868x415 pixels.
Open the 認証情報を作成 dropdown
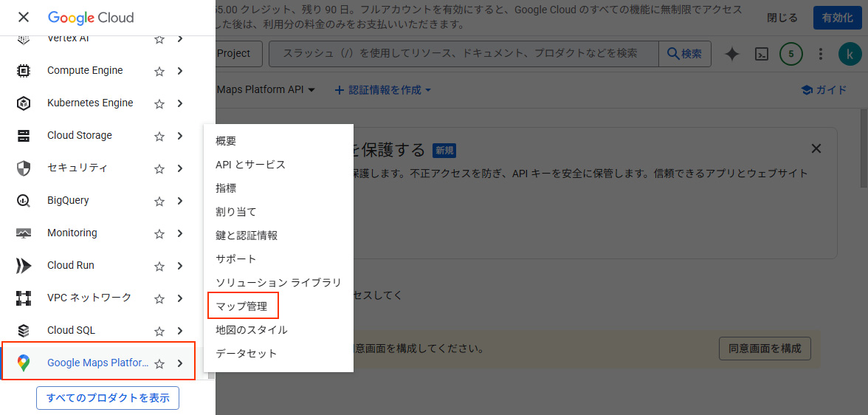coord(382,90)
